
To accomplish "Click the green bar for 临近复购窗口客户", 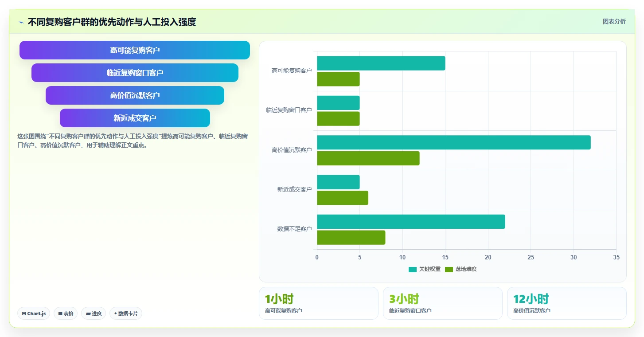I will click(338, 118).
